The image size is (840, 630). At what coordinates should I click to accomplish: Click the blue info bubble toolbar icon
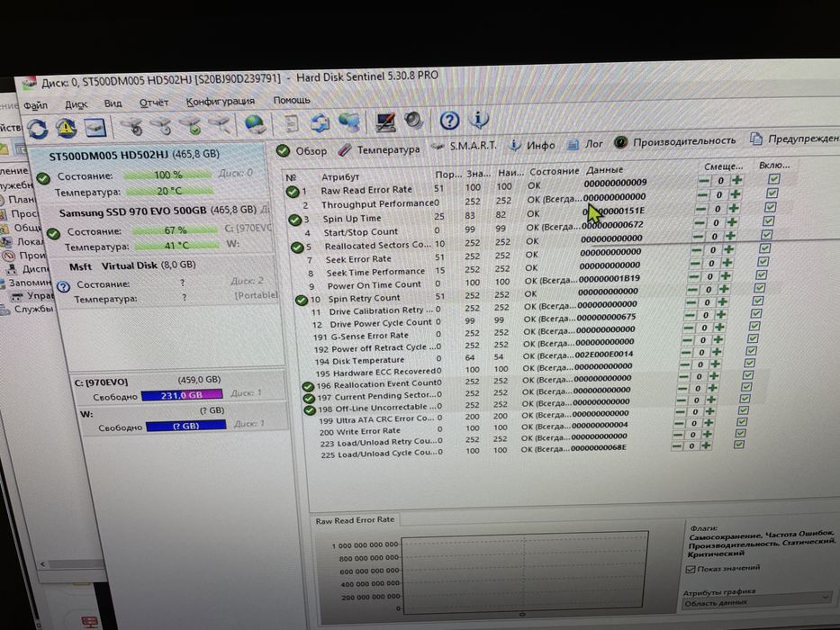478,119
